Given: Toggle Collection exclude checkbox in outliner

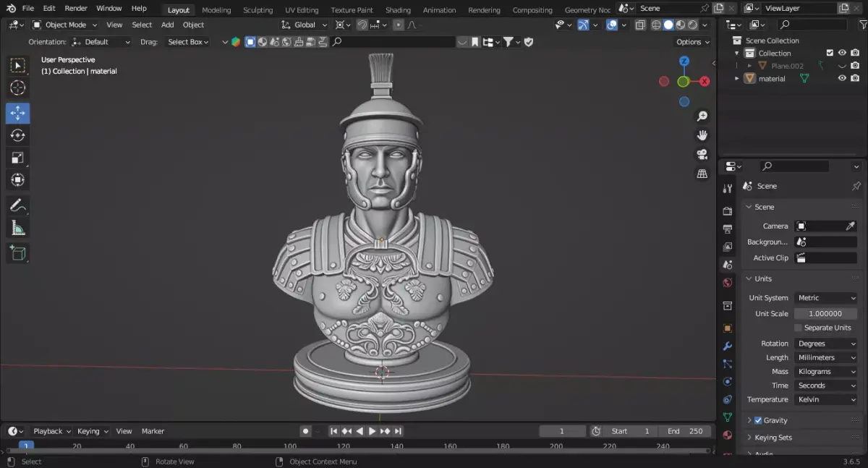Looking at the screenshot, I should (x=830, y=53).
